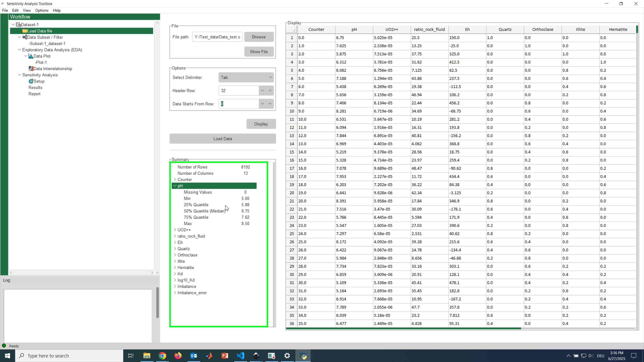Select the Subset-1_dataset-1 tree item
The image size is (644, 362).
click(x=47, y=43)
